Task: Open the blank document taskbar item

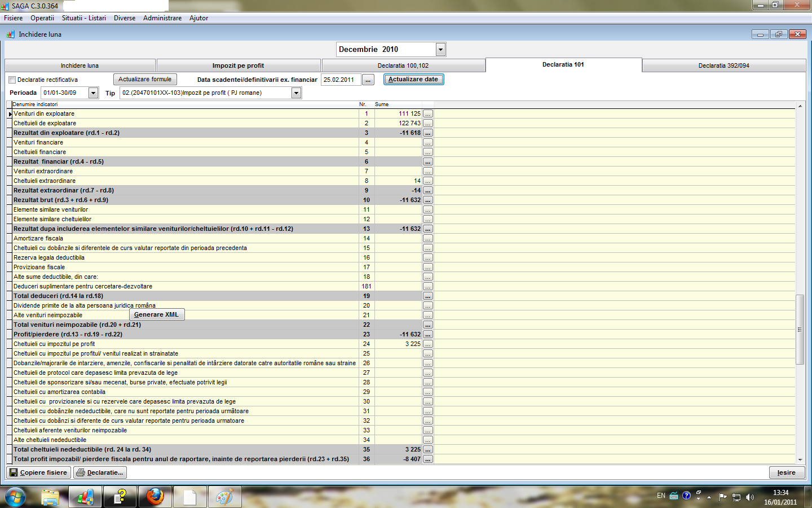Action: (x=190, y=497)
